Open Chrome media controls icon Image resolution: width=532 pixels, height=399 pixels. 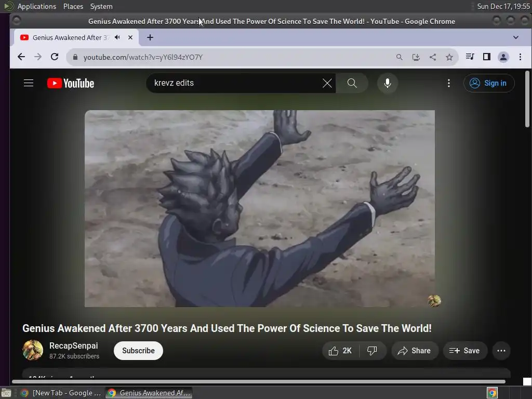pos(470,57)
